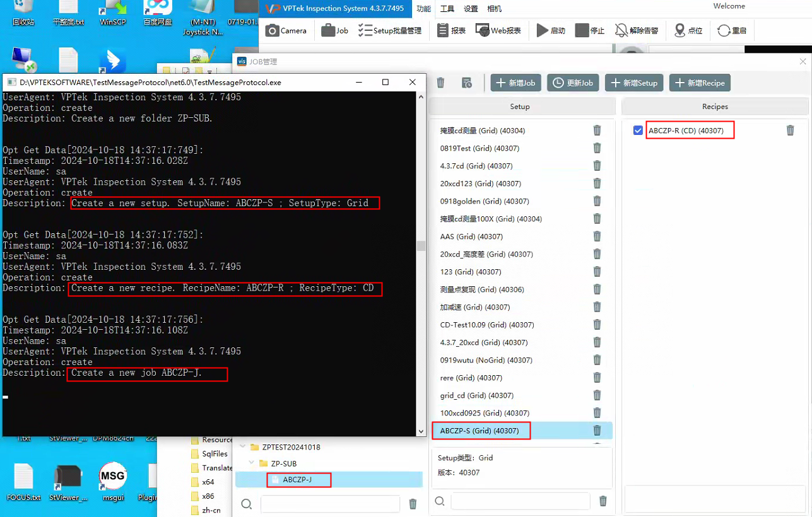Click the 新增Job button
This screenshot has width=812, height=517.
(x=516, y=83)
